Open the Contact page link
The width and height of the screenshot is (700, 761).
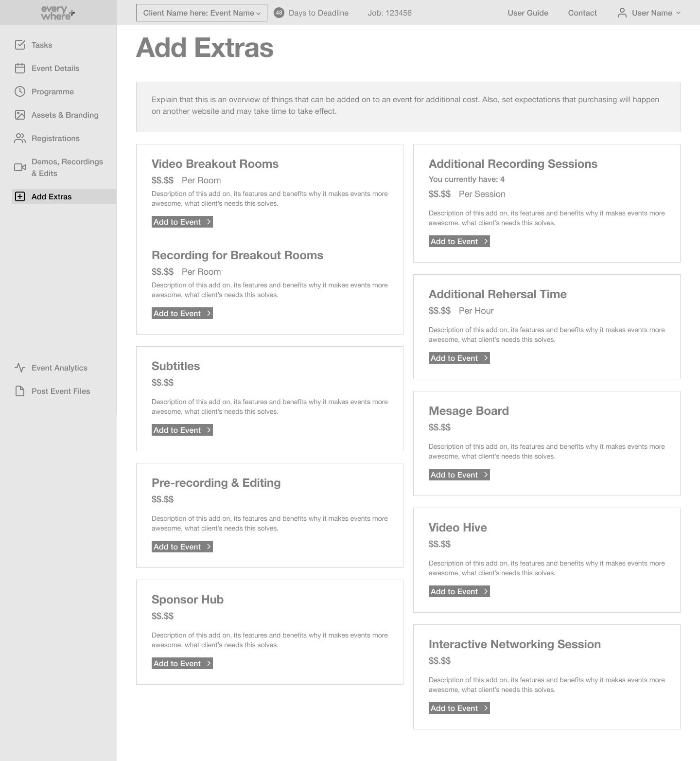tap(582, 13)
